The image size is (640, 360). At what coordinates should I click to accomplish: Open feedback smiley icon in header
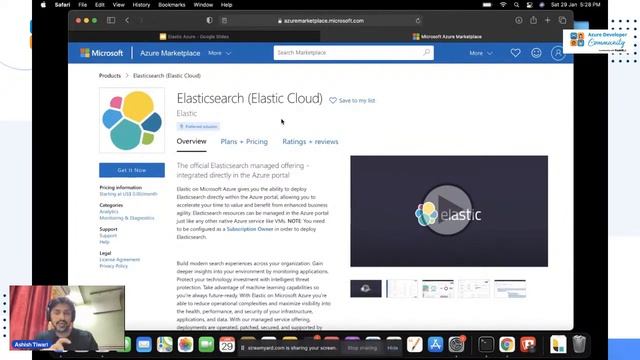click(x=536, y=53)
